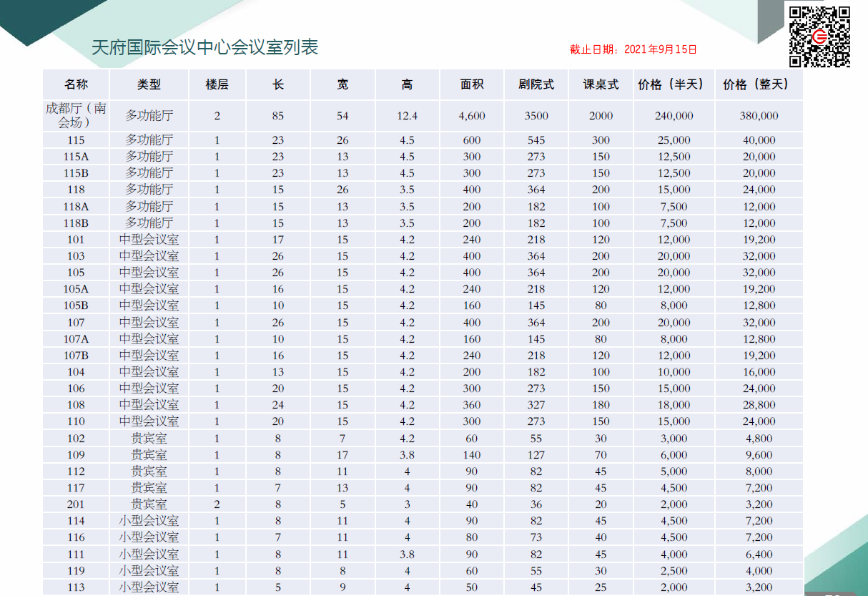Select the 类型 column header

(x=149, y=84)
